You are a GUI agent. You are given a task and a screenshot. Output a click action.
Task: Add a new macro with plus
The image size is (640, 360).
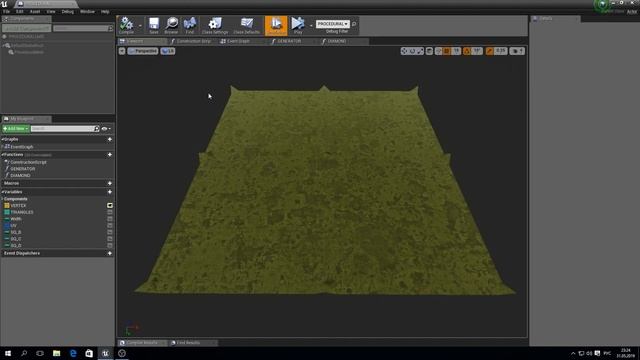(110, 183)
